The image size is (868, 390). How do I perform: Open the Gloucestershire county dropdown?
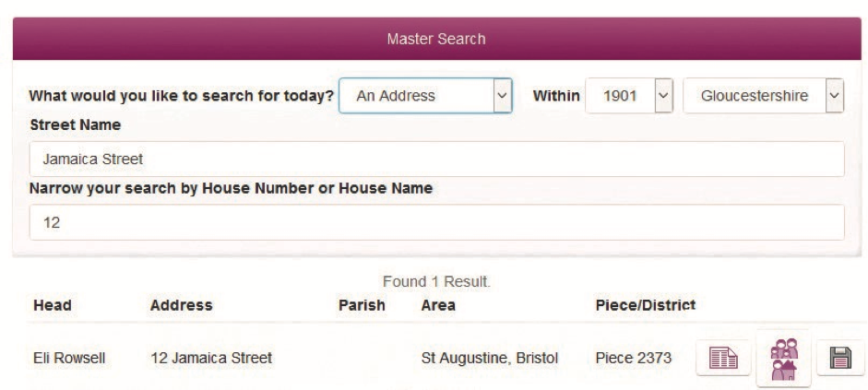coord(763,96)
